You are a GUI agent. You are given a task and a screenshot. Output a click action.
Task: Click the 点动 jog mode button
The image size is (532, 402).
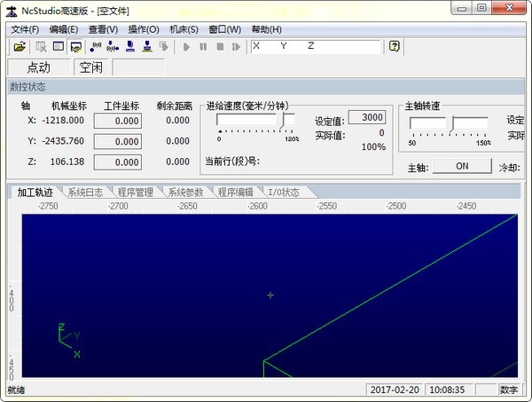click(x=38, y=67)
